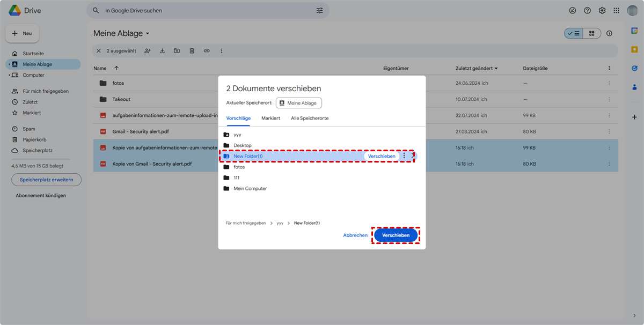Image resolution: width=644 pixels, height=325 pixels.
Task: Select the Markiert tab in dialog
Action: click(x=270, y=118)
